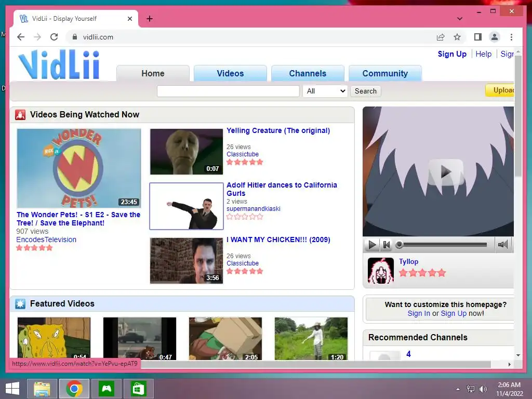Reload the vidlii.com page
532x399 pixels.
click(54, 37)
